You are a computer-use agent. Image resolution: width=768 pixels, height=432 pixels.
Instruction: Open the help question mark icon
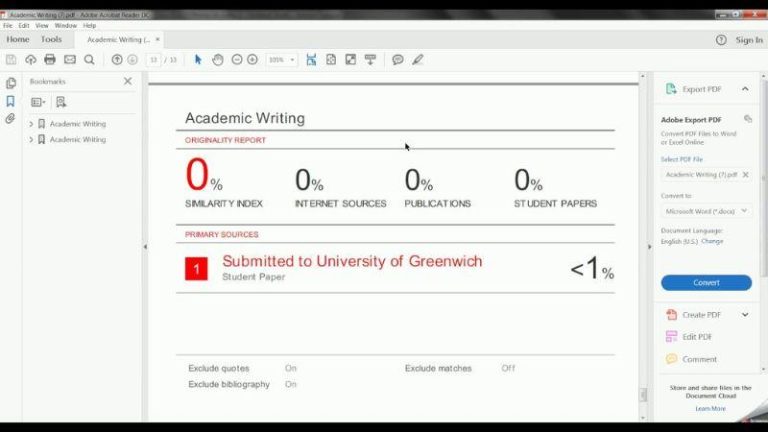point(721,40)
